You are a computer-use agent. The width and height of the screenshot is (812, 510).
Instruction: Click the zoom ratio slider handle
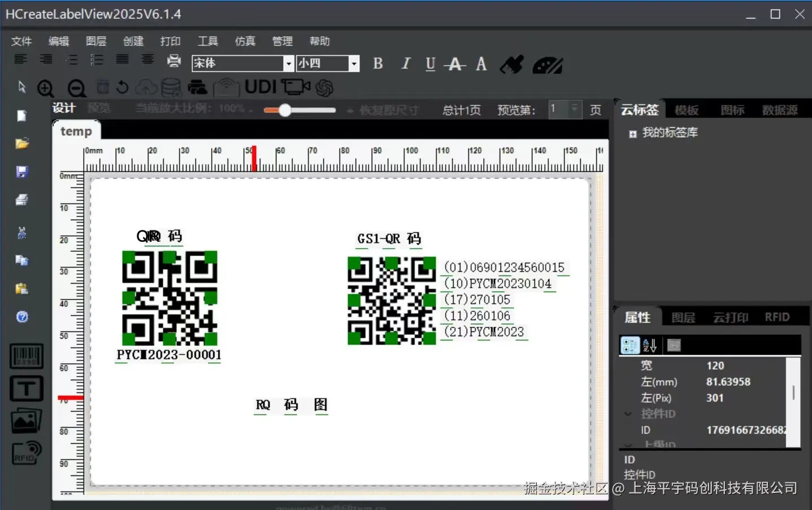point(285,110)
